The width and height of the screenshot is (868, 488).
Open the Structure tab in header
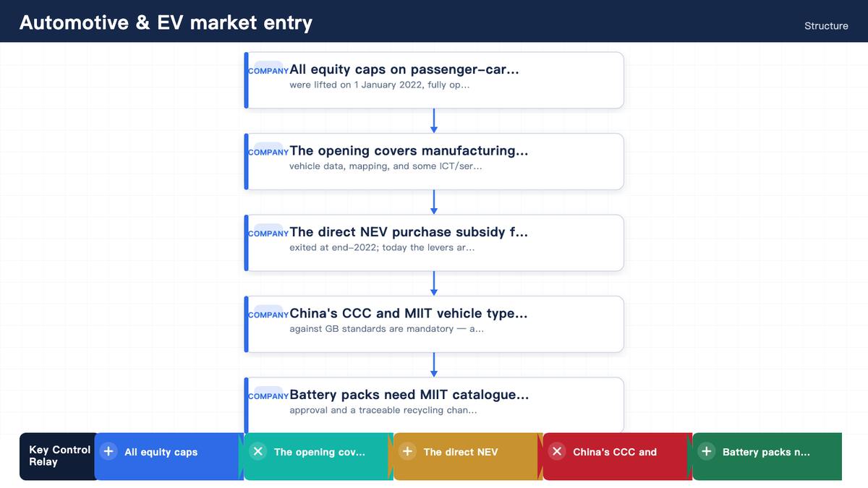coord(826,25)
